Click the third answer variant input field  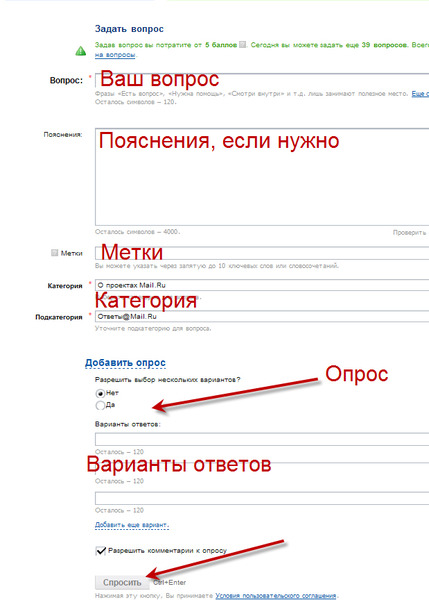tap(262, 498)
